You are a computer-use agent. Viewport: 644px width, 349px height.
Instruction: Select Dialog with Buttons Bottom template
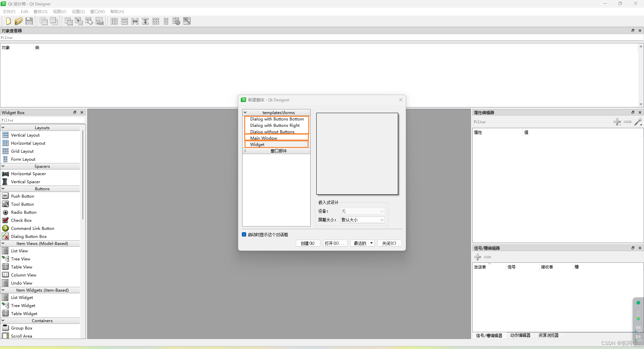point(276,119)
